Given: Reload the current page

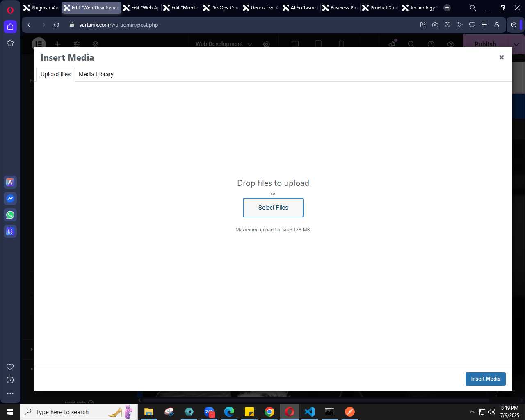Looking at the screenshot, I should click(57, 25).
